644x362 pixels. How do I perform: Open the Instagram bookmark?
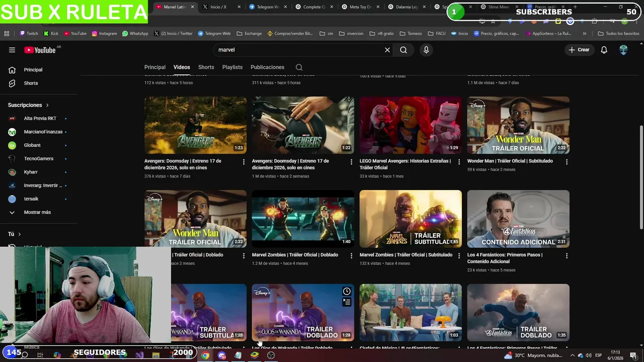(104, 34)
